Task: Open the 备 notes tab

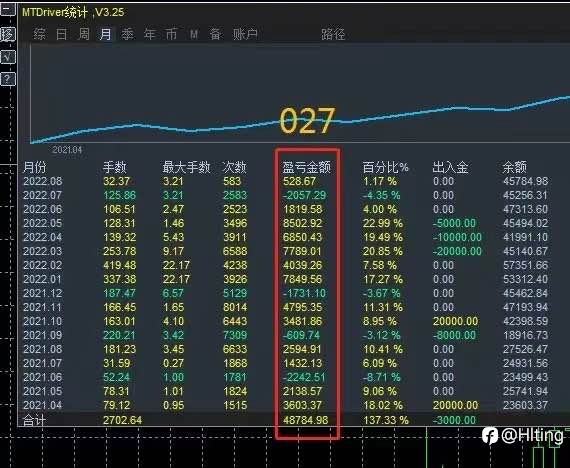Action: 215,34
